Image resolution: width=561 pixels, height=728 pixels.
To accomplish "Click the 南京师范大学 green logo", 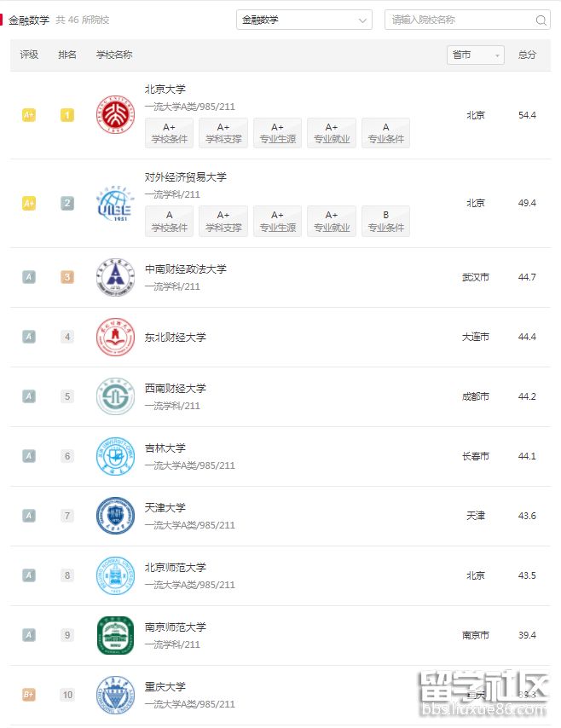I will 115,635.
